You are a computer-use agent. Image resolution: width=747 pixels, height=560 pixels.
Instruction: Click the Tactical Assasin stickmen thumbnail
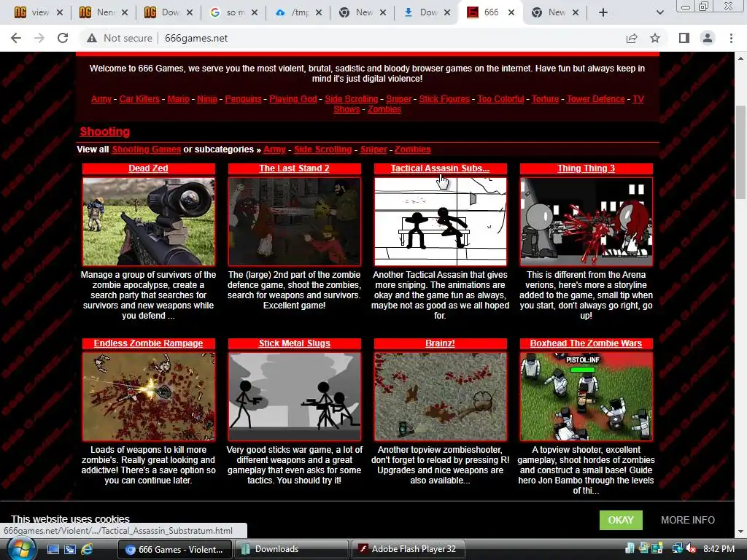click(x=440, y=222)
